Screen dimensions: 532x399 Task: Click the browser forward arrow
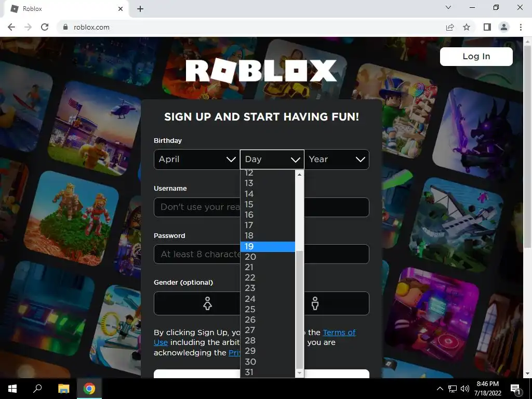tap(28, 27)
